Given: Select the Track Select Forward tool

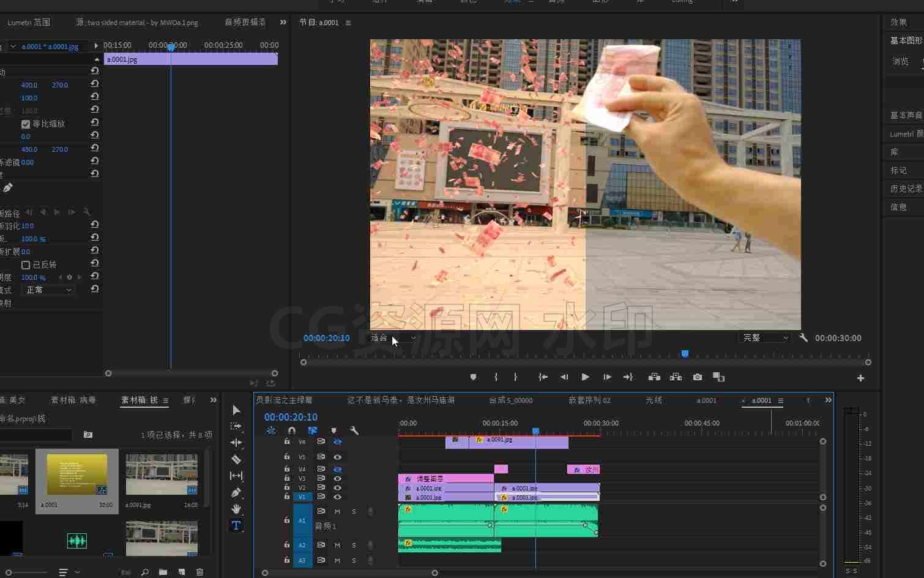Looking at the screenshot, I should [x=236, y=426].
